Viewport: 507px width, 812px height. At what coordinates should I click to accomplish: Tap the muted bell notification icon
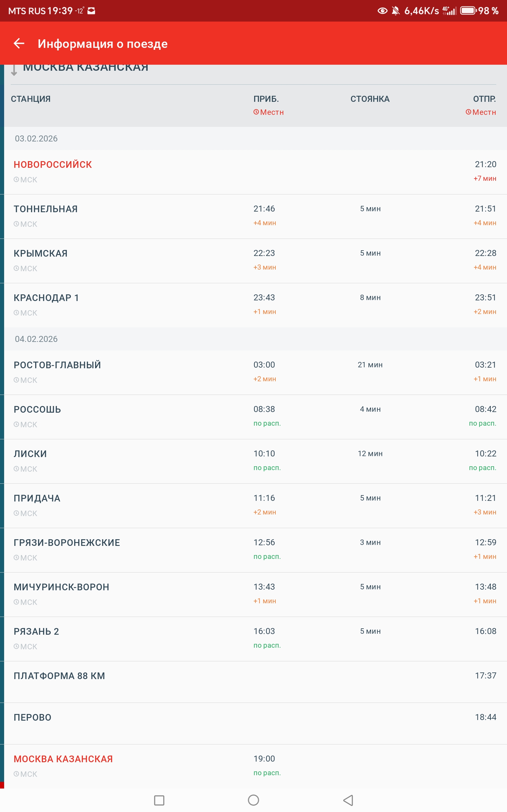396,11
